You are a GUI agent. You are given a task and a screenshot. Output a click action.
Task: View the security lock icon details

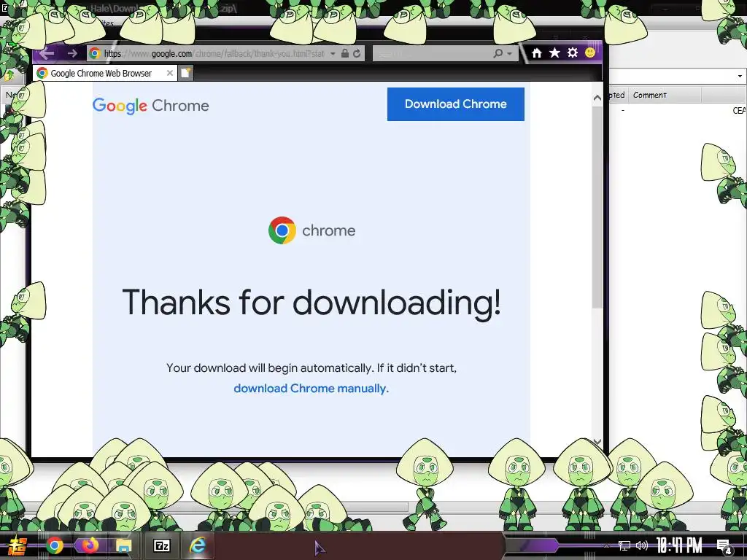[345, 53]
